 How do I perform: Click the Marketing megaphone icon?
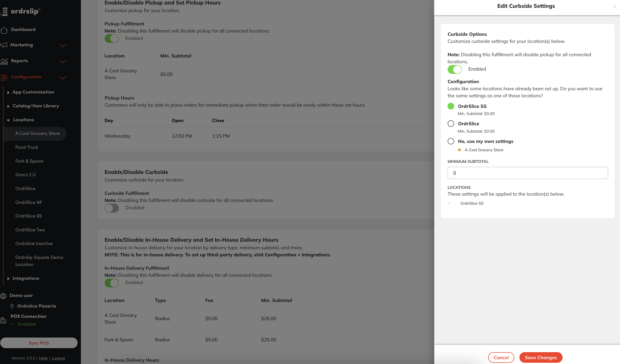pos(4,45)
